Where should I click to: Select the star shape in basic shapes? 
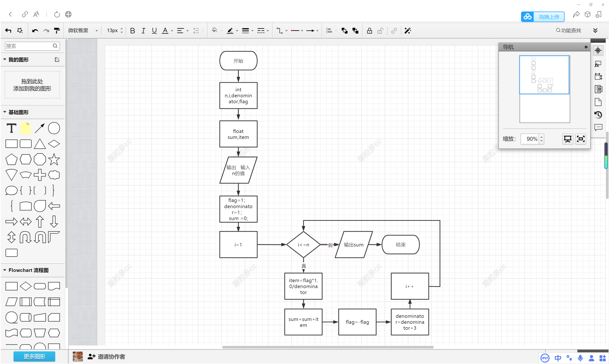(54, 159)
